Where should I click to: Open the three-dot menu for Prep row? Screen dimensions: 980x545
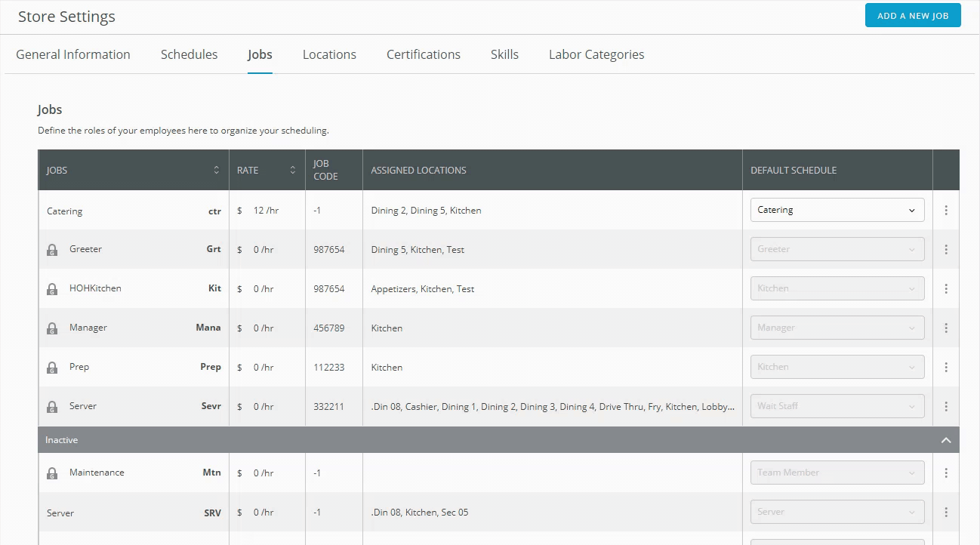point(946,368)
